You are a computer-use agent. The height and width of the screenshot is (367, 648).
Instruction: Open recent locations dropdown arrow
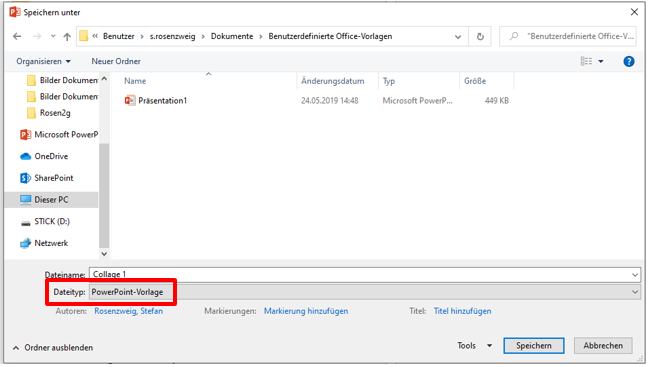pyautogui.click(x=53, y=36)
